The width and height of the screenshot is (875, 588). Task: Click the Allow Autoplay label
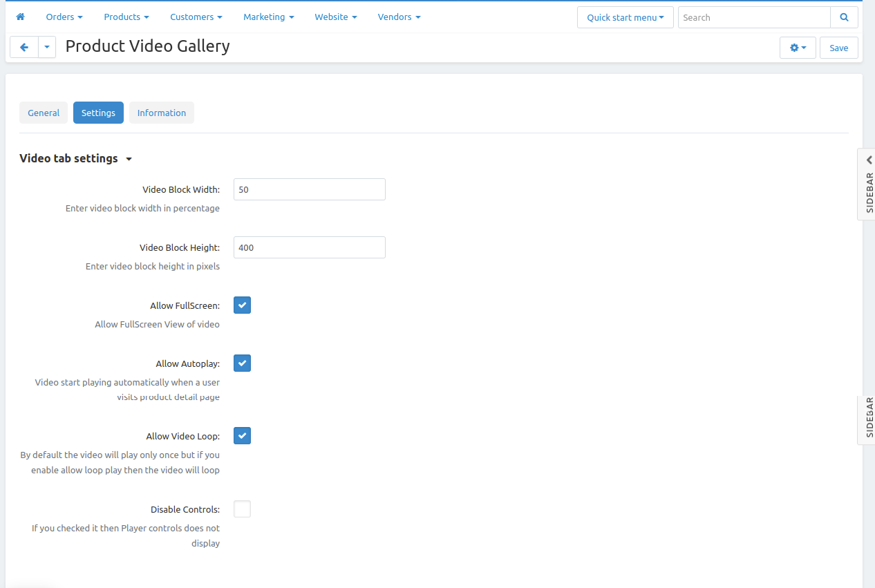tap(188, 363)
